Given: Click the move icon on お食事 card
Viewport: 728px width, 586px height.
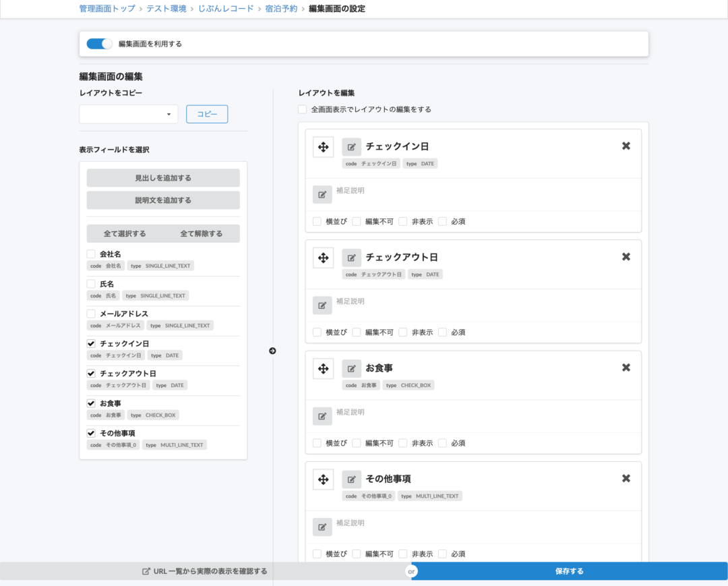Looking at the screenshot, I should point(323,368).
